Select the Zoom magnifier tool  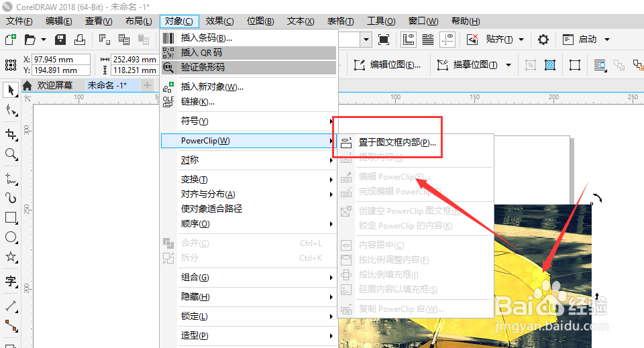pos(11,154)
